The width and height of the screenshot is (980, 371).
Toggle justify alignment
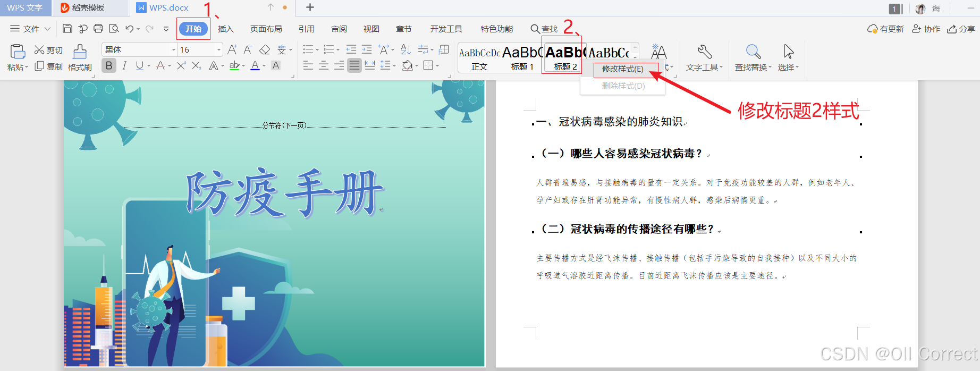tap(354, 65)
